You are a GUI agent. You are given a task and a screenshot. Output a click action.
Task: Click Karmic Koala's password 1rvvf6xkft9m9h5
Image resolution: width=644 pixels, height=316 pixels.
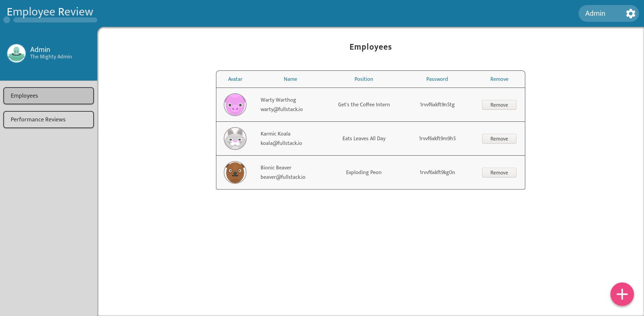click(x=437, y=139)
